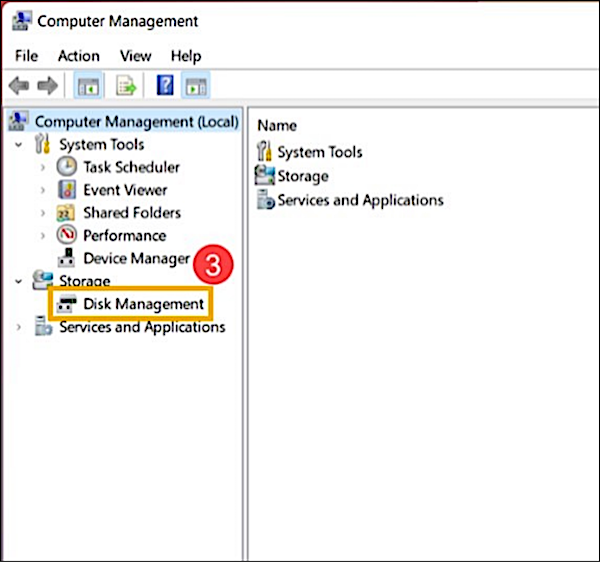
Task: Click the Name column header
Action: [x=277, y=126]
